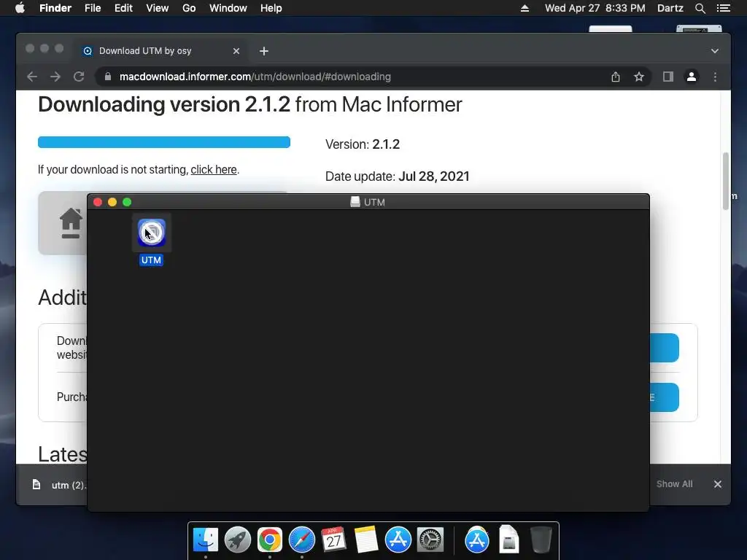Close the Chrome downloads bar
The image size is (747, 560).
pyautogui.click(x=718, y=484)
